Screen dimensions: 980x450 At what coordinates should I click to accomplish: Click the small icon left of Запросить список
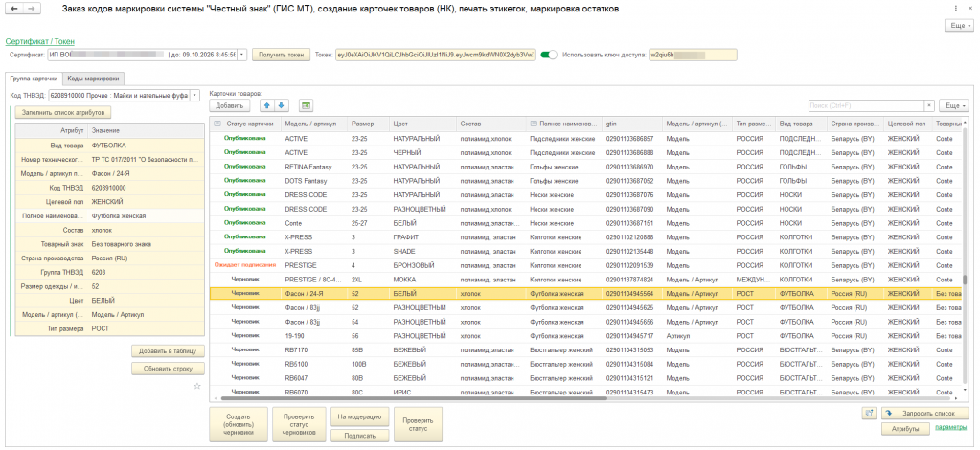click(868, 413)
